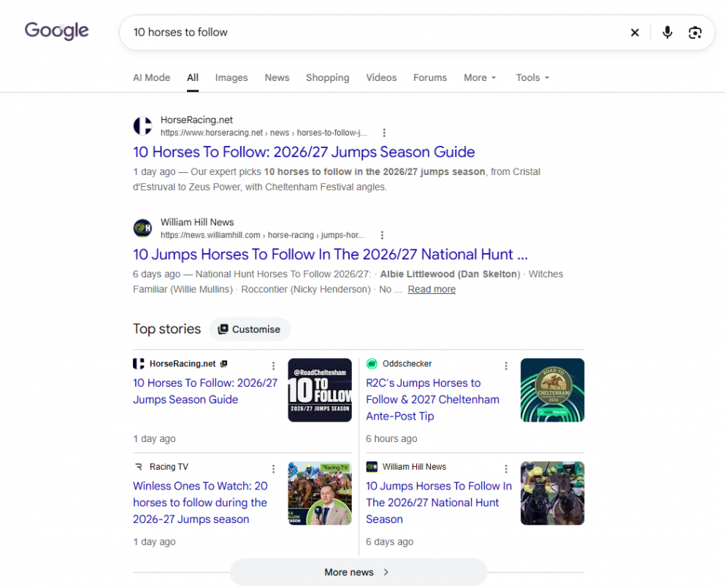The image size is (725, 588).
Task: Expand the More search filters dropdown
Action: pos(480,77)
